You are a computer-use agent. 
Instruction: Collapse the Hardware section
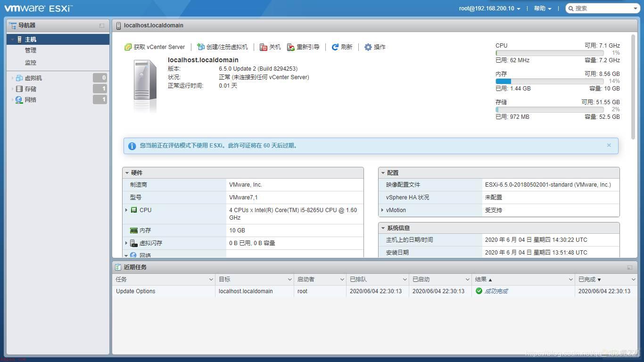[127, 173]
